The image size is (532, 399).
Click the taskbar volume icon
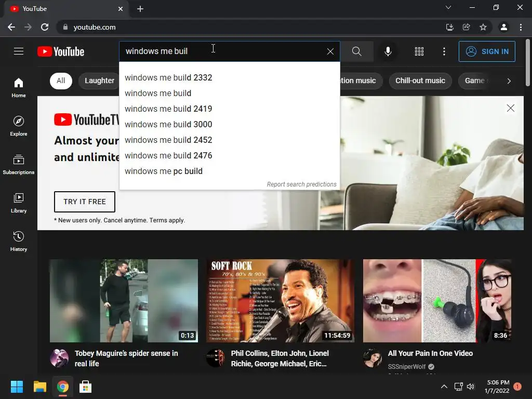[471, 387]
